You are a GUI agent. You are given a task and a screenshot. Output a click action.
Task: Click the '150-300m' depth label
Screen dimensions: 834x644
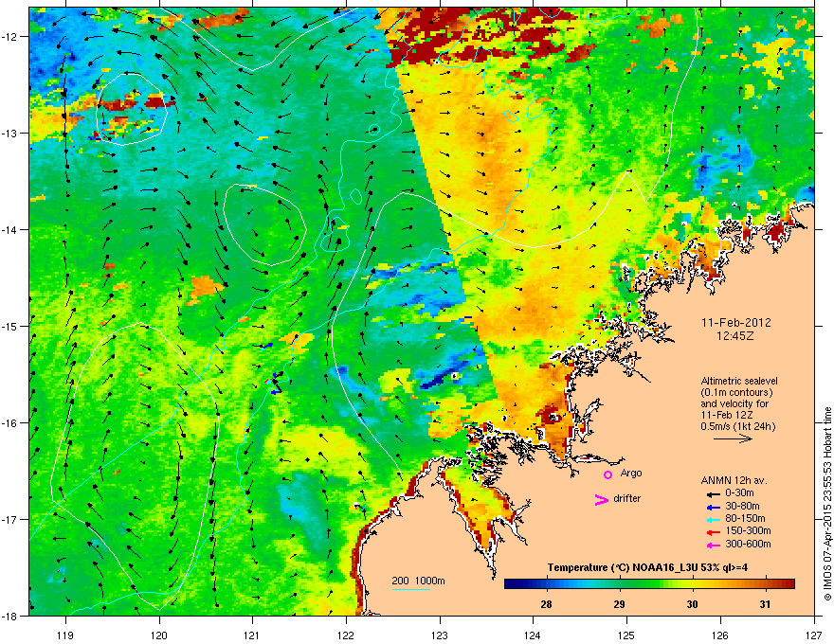(x=749, y=530)
